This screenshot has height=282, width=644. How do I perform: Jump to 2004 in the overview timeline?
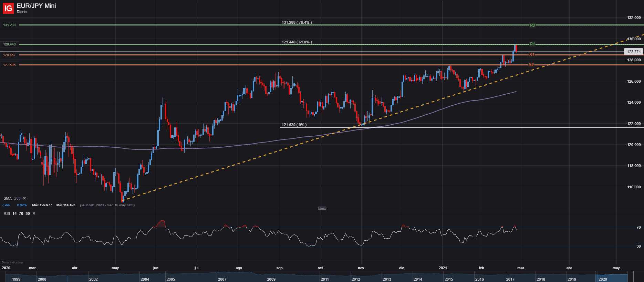(145, 279)
